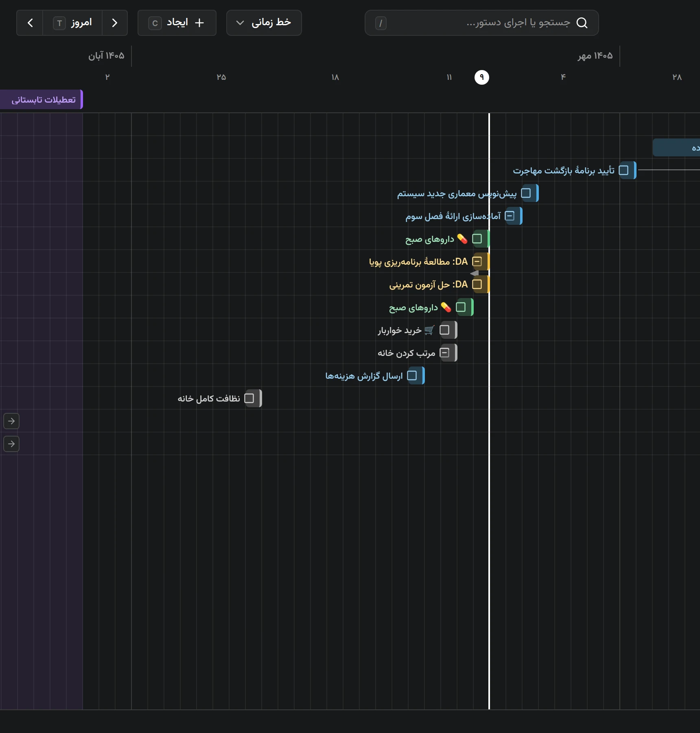Click the pill emoji on first داروهای صبح

point(462,239)
